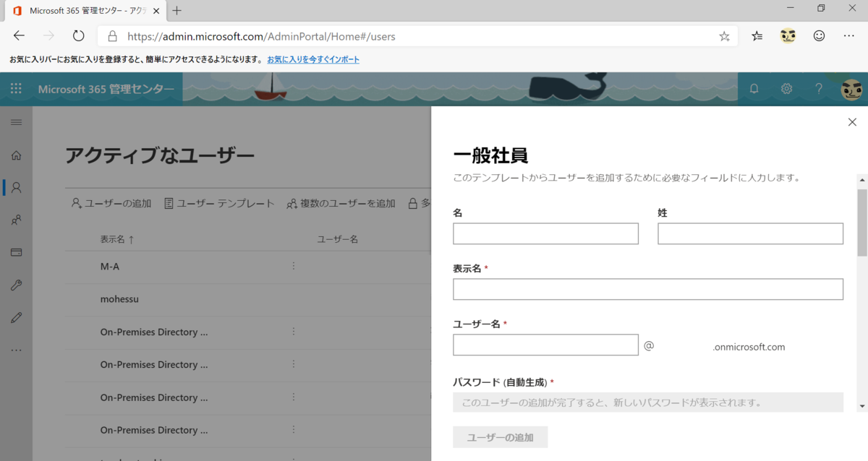Close the 一般社員 panel with X
Screen dimensions: 868x461
[x=852, y=122]
